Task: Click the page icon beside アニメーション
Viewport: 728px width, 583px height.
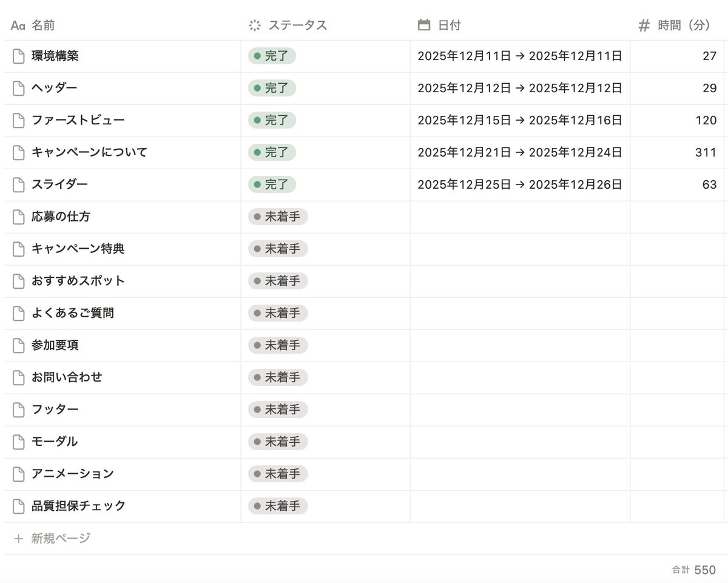Action: 18,474
